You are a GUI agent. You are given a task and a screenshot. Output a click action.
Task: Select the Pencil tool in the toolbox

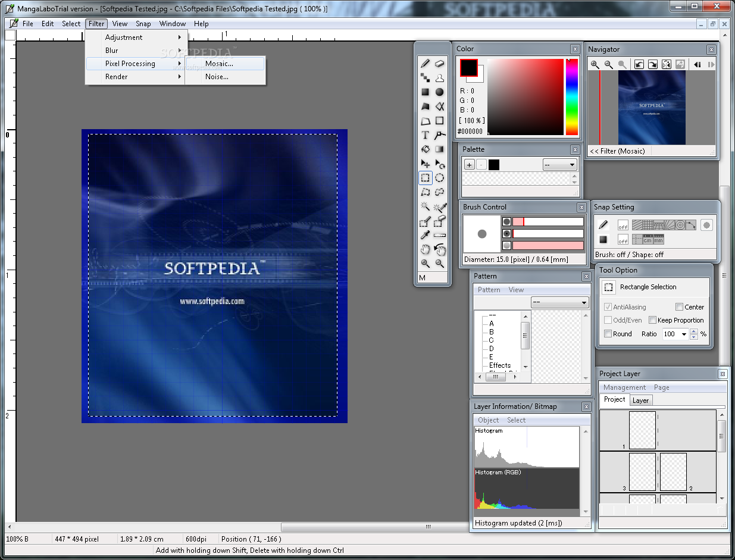(x=425, y=64)
